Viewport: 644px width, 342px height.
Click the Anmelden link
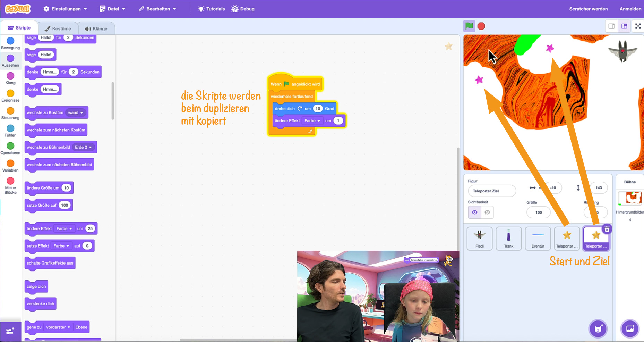(630, 9)
